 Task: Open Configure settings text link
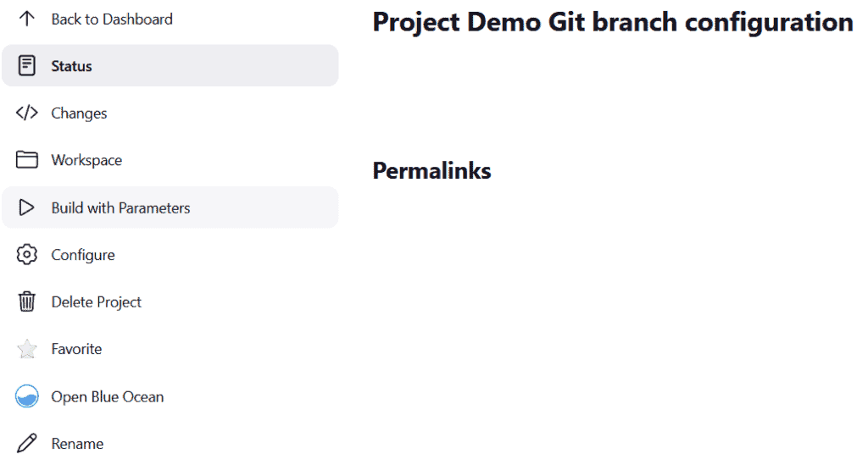[83, 255]
